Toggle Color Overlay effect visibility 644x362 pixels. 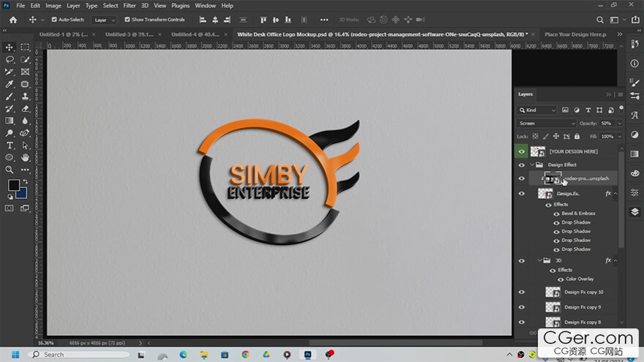pyautogui.click(x=561, y=279)
